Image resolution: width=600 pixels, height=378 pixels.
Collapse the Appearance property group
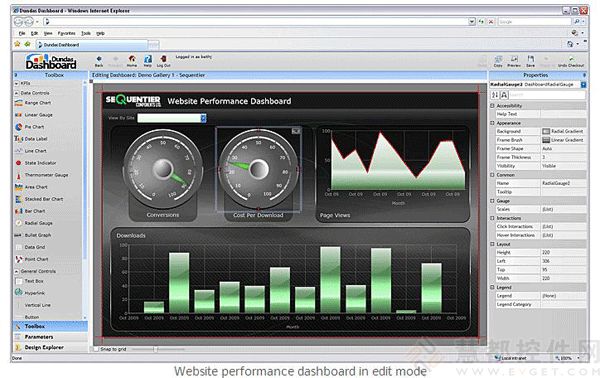[x=492, y=123]
